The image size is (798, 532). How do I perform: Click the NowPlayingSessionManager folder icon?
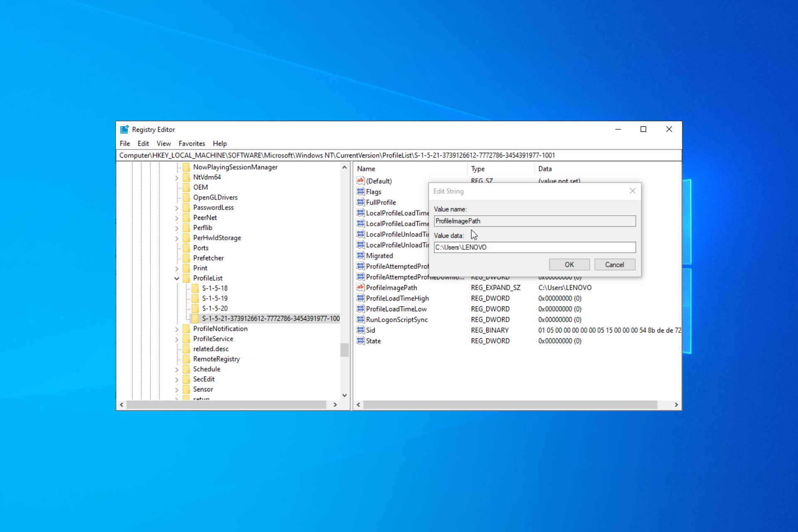point(187,167)
